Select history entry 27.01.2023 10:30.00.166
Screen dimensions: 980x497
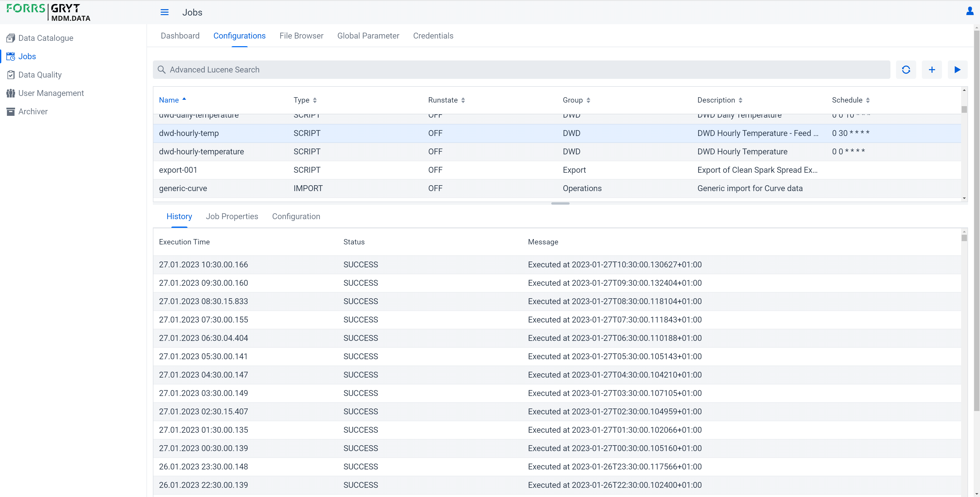557,265
